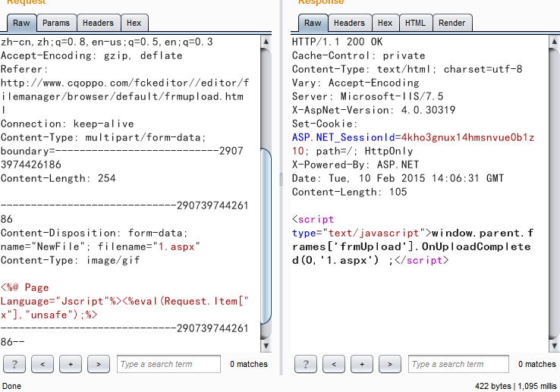
Task: Open Response Render tab
Action: click(x=451, y=24)
